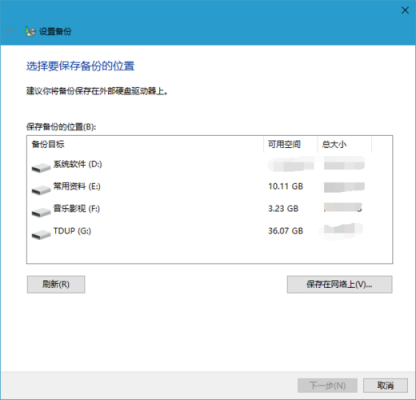Choose the TDUP (G:) label
Screen dimensions: 416x400
72,231
